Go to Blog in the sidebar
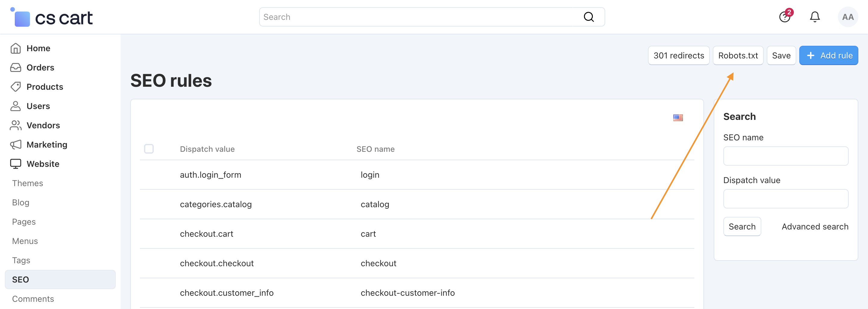 (20, 202)
